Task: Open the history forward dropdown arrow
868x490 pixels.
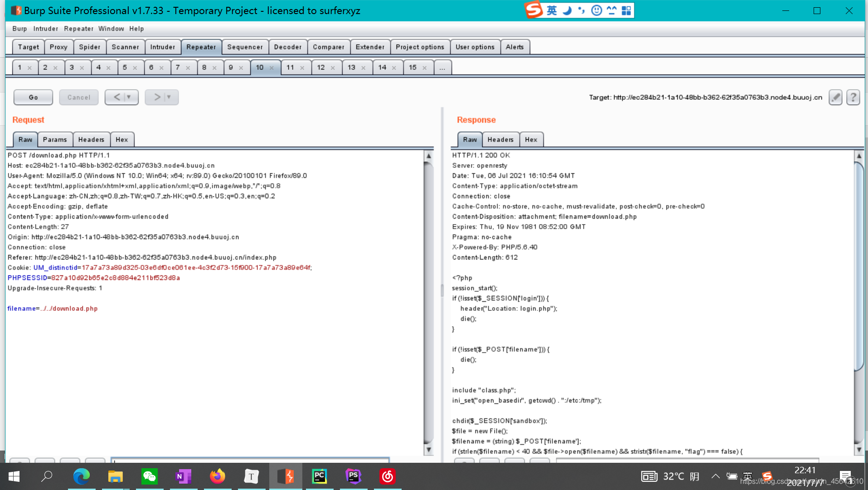Action: pos(169,97)
